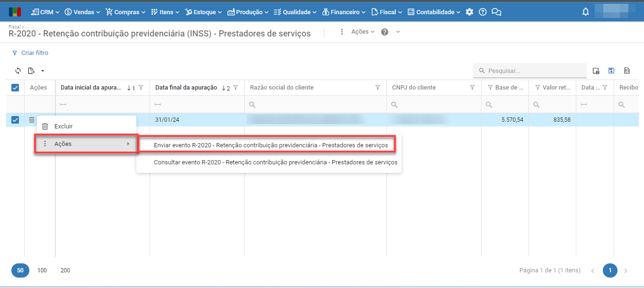
Task: Open the settings gear icon
Action: 469,12
